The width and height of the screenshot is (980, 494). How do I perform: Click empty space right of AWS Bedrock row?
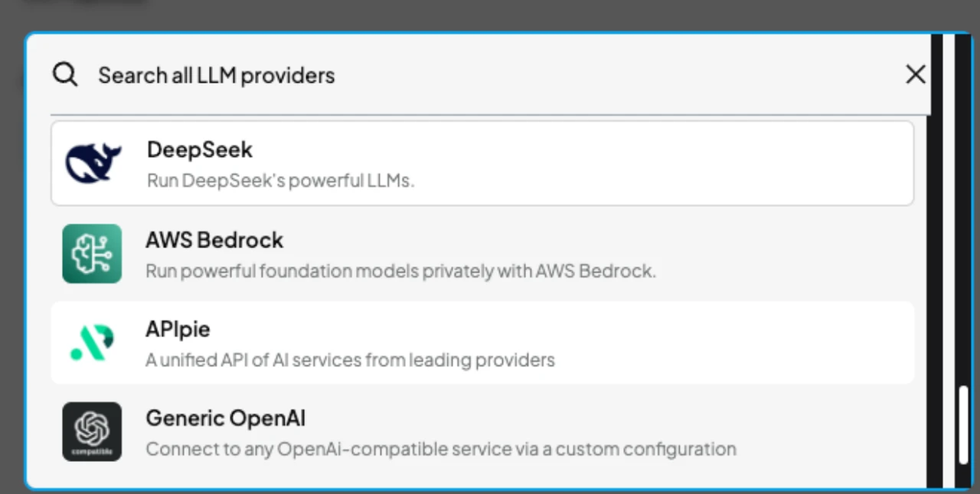pos(781,254)
